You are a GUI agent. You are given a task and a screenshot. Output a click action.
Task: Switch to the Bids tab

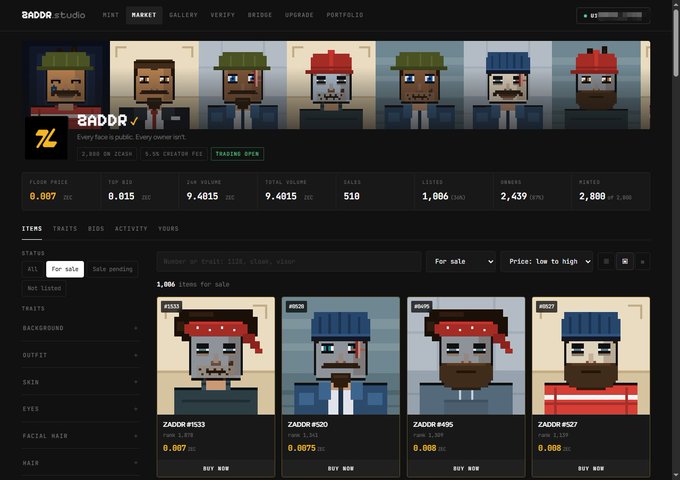click(96, 229)
